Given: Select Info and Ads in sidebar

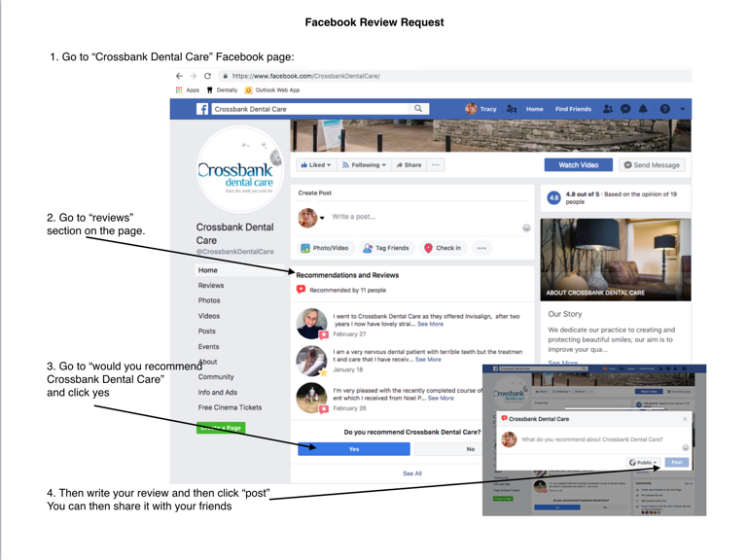Looking at the screenshot, I should point(218,392).
